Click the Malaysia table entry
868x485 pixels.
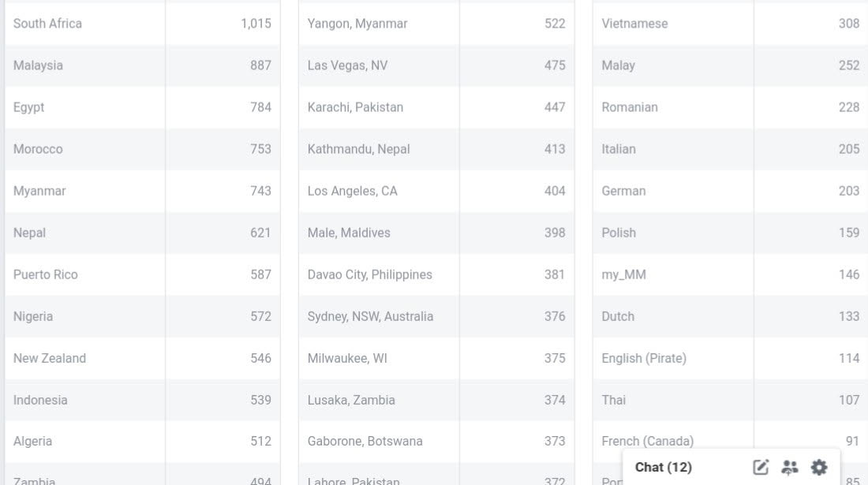click(38, 65)
